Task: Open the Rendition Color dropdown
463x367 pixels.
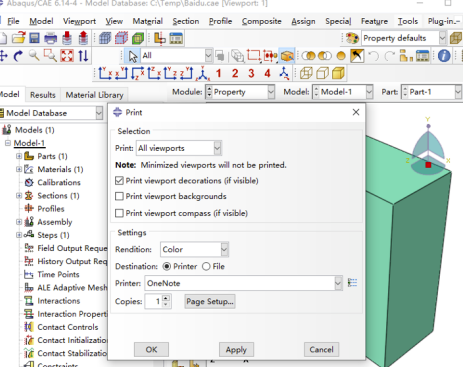Action: 224,249
